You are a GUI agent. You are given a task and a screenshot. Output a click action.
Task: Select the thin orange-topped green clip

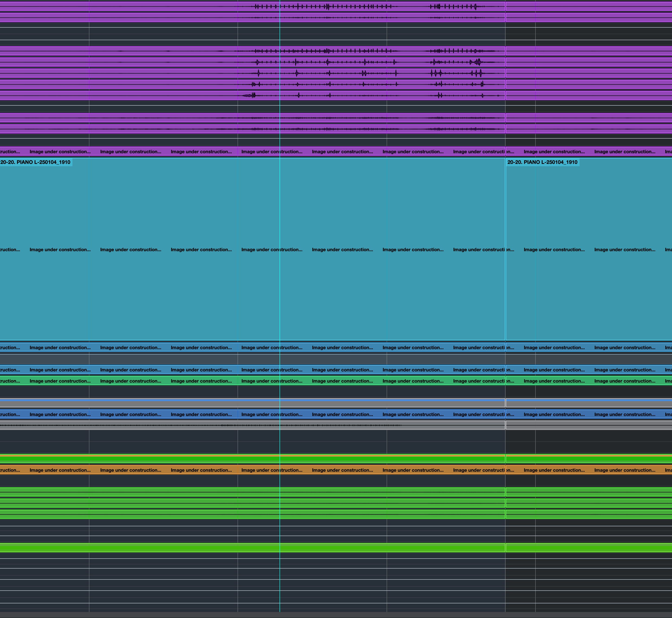pyautogui.click(x=201, y=459)
